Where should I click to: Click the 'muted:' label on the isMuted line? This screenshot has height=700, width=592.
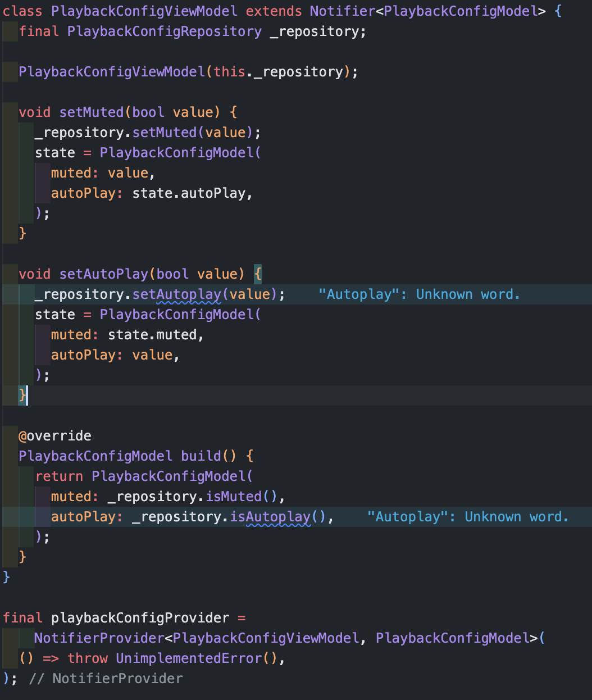(x=75, y=496)
